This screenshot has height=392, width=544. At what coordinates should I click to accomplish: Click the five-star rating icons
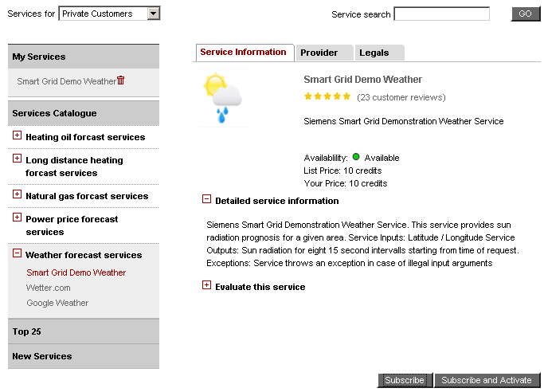[x=327, y=96]
